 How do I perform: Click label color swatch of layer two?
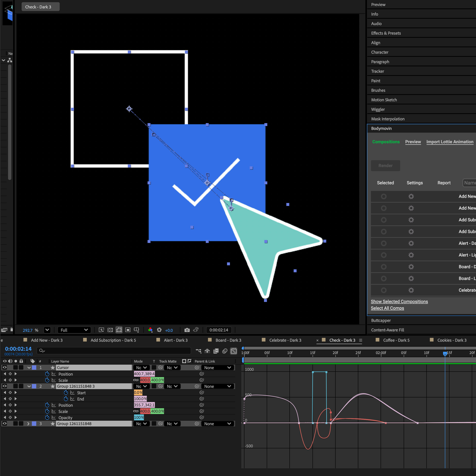pos(34,386)
